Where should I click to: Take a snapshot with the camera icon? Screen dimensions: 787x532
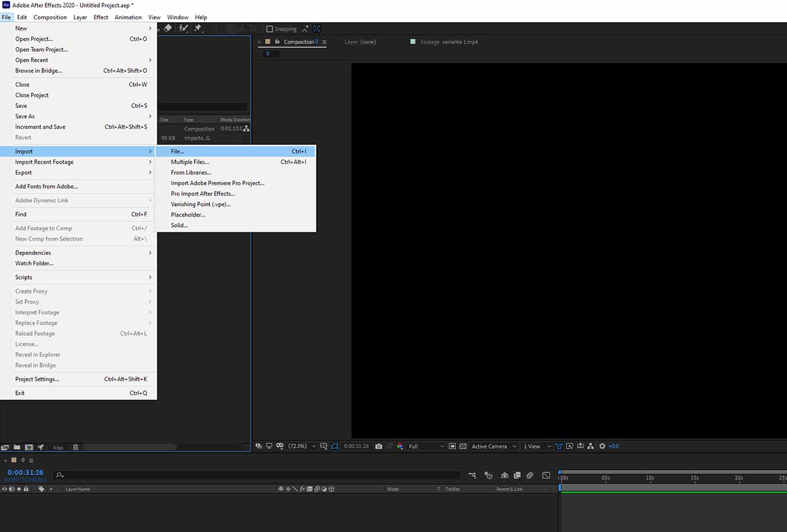pos(378,447)
